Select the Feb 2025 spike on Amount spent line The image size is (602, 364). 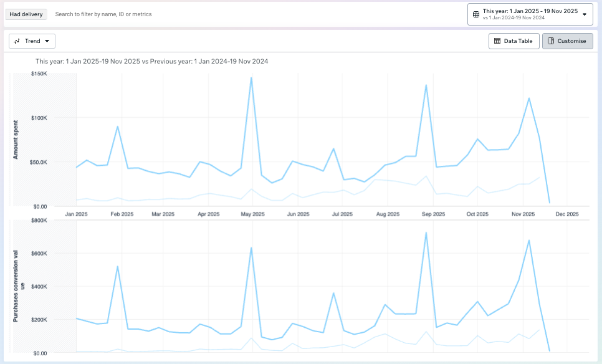click(117, 127)
